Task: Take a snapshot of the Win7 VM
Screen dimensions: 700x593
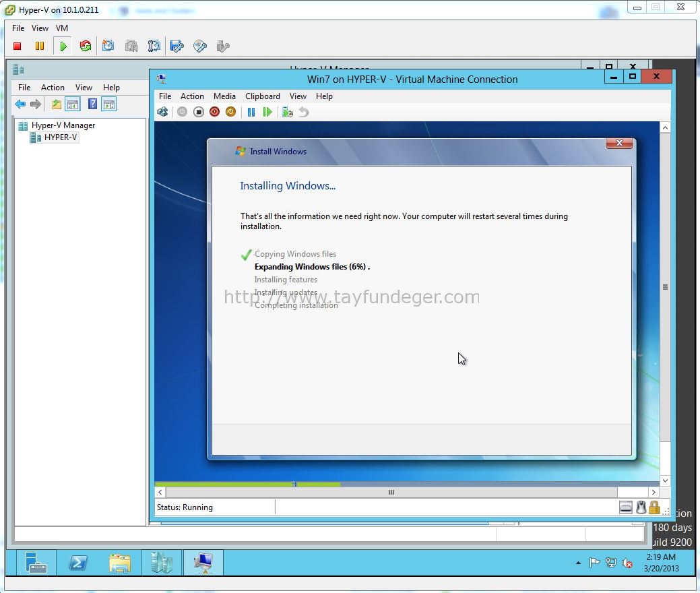Action: tap(288, 112)
